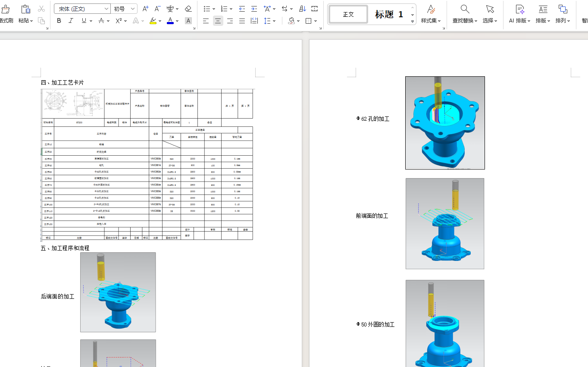Decrease font size with A- icon

(158, 9)
